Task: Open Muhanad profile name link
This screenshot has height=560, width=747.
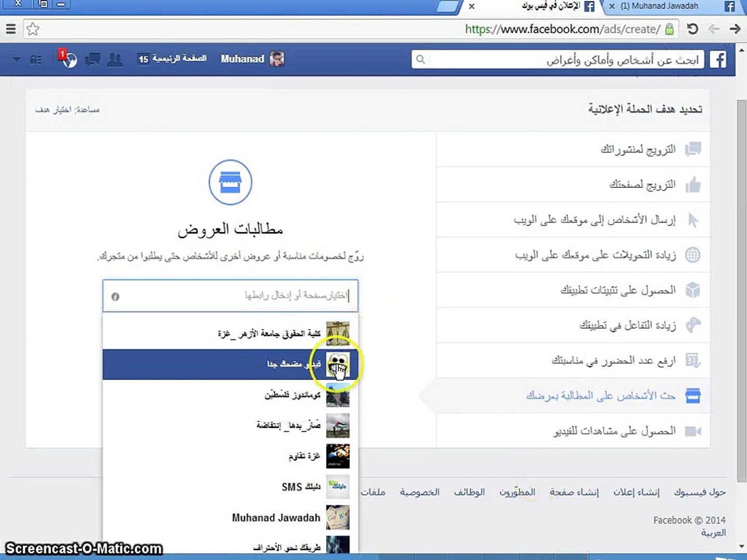Action: [242, 59]
